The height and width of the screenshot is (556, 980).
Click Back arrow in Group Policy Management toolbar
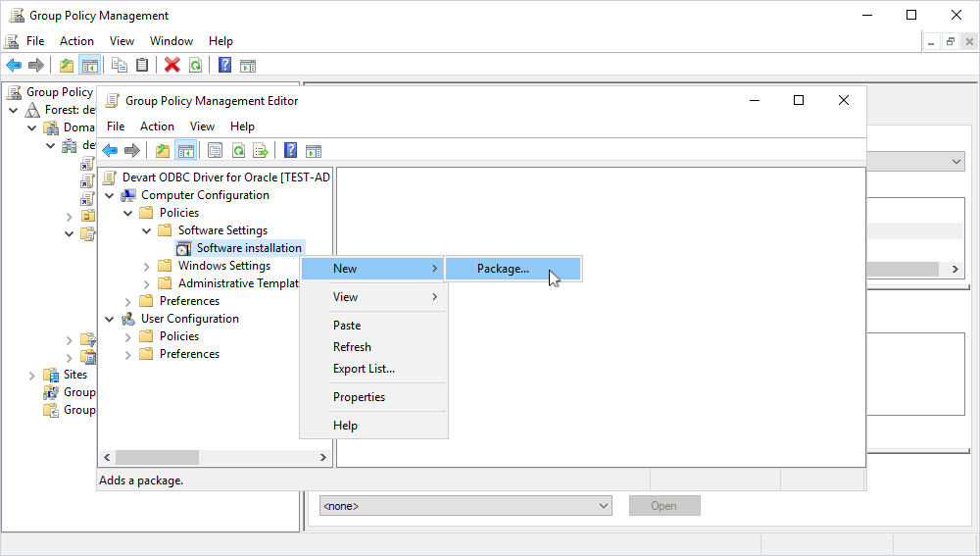point(14,65)
